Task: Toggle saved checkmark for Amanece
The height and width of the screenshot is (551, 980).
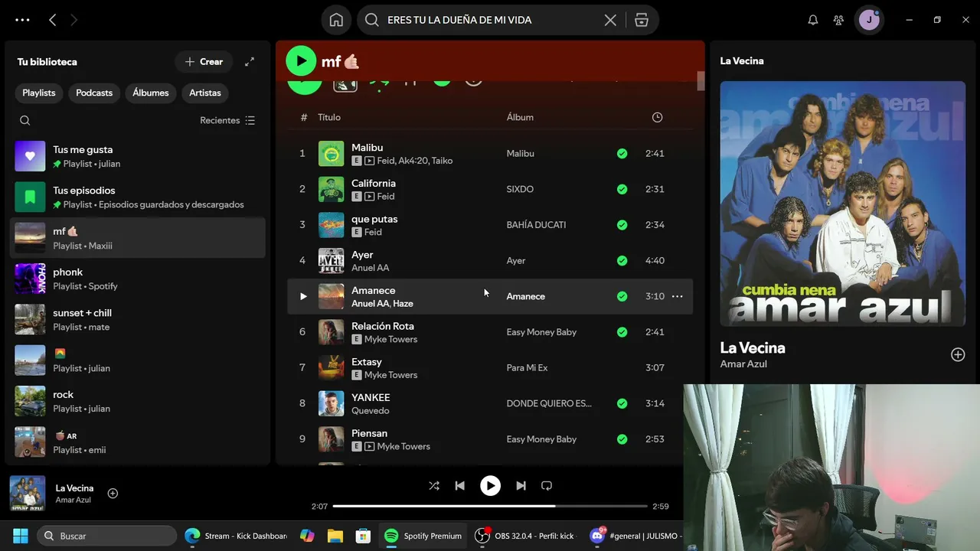Action: pos(622,296)
